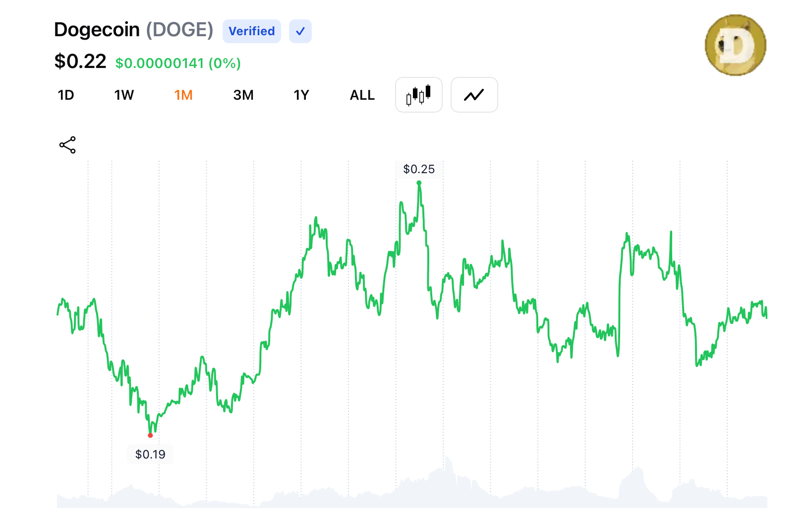Show ALL time price history
The image size is (812, 519).
pyautogui.click(x=362, y=95)
